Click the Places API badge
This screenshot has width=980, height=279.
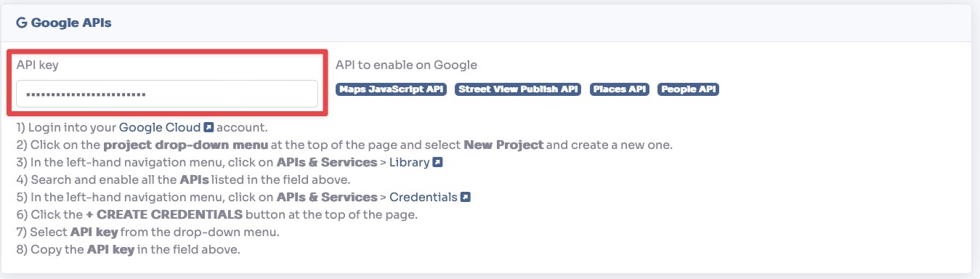[620, 89]
